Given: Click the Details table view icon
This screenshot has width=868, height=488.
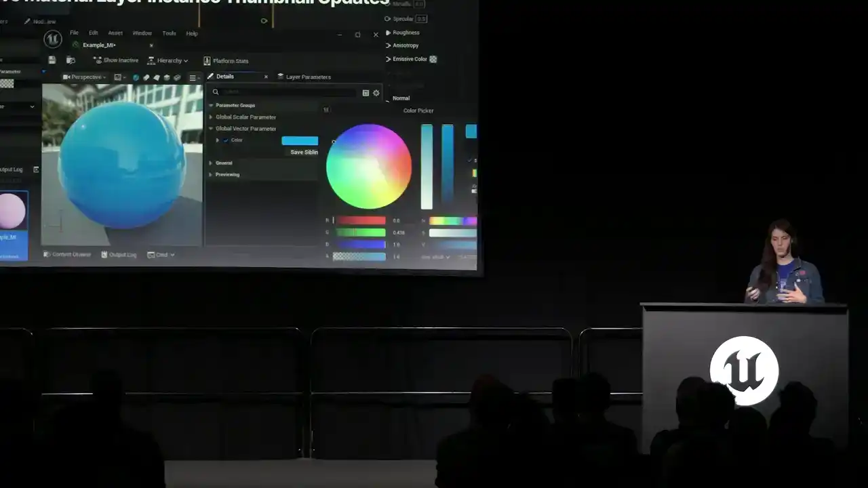Looking at the screenshot, I should click(x=366, y=93).
